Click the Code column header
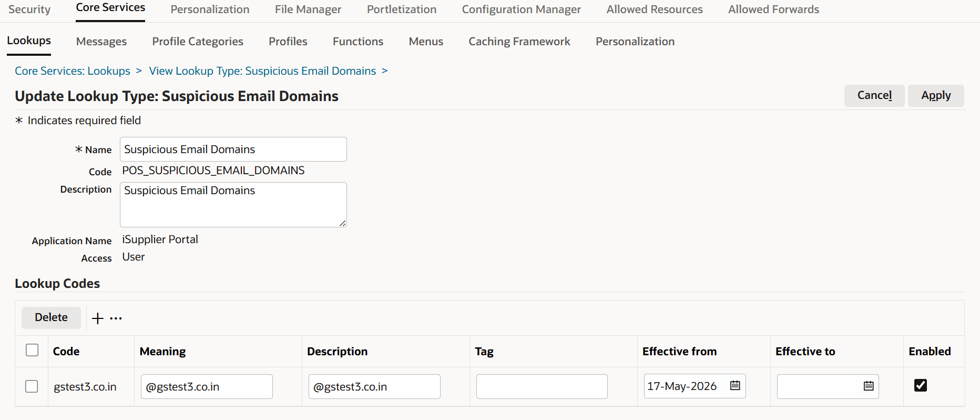Viewport: 980px width, 420px height. [66, 352]
